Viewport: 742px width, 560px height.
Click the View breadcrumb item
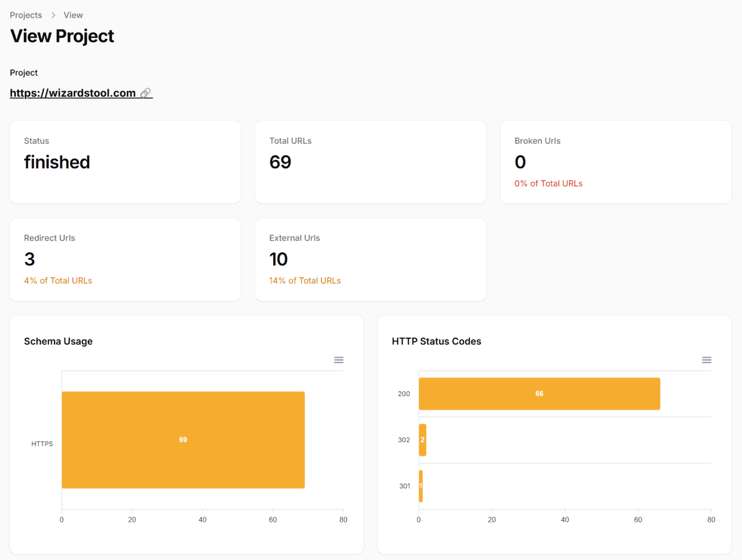point(73,15)
